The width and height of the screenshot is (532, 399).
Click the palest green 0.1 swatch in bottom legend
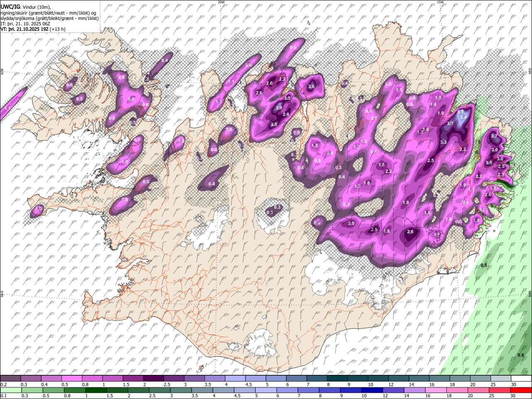pyautogui.click(x=11, y=390)
